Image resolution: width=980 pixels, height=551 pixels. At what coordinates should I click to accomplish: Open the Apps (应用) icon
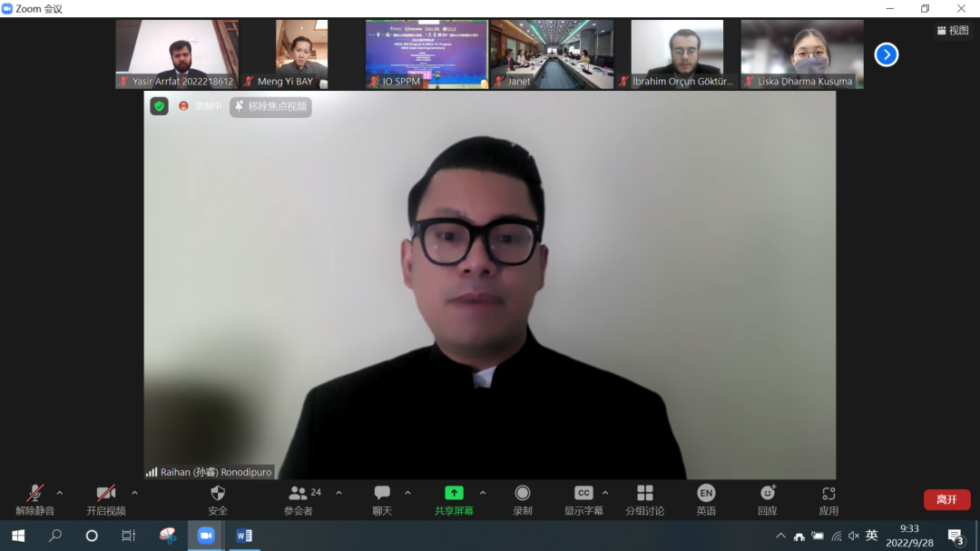828,493
